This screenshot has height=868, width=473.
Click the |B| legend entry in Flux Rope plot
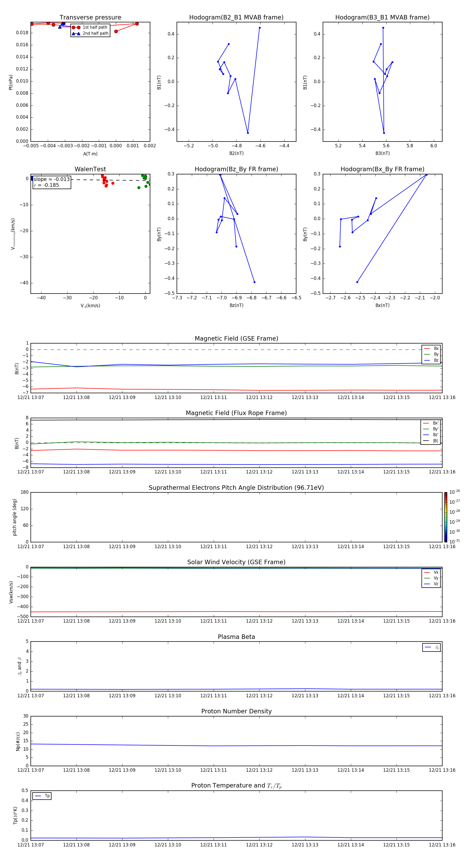tap(431, 441)
